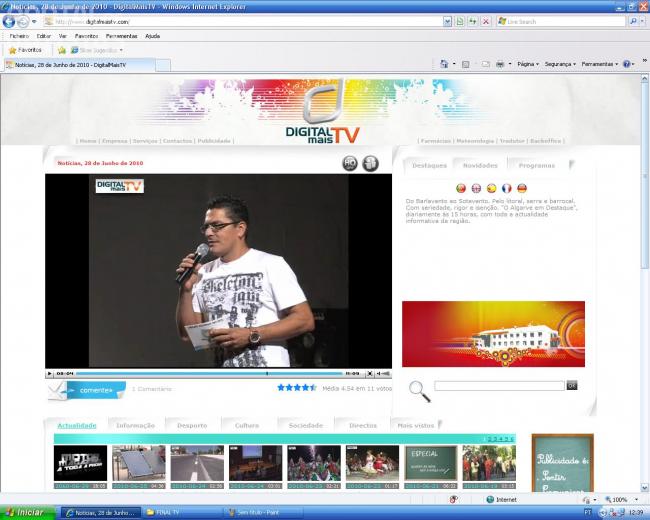This screenshot has width=650, height=520.
Task: Select the Desporto category tab
Action: pyautogui.click(x=192, y=425)
